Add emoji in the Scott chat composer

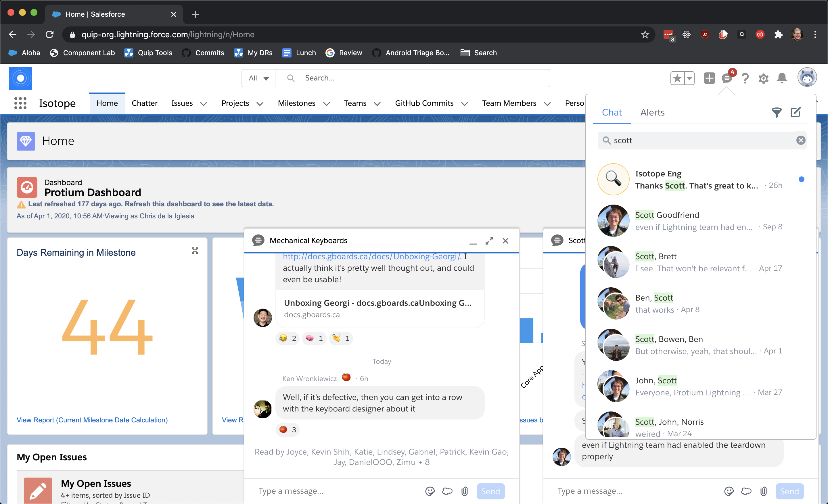pyautogui.click(x=729, y=491)
